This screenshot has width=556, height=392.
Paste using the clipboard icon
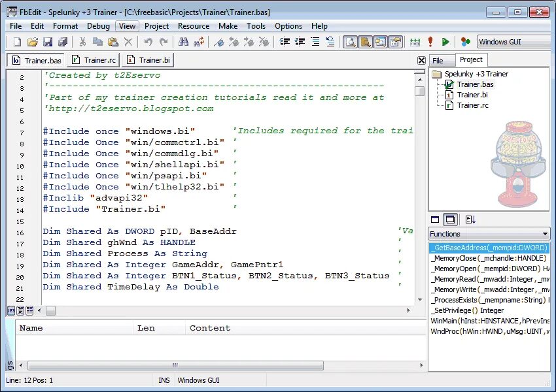click(113, 42)
